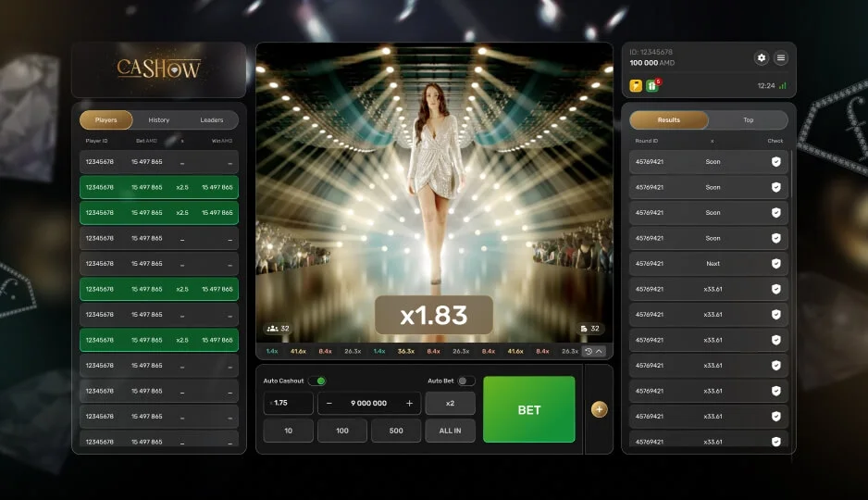Image resolution: width=868 pixels, height=500 pixels.
Task: Set bet using the 500 preset button
Action: pos(396,431)
